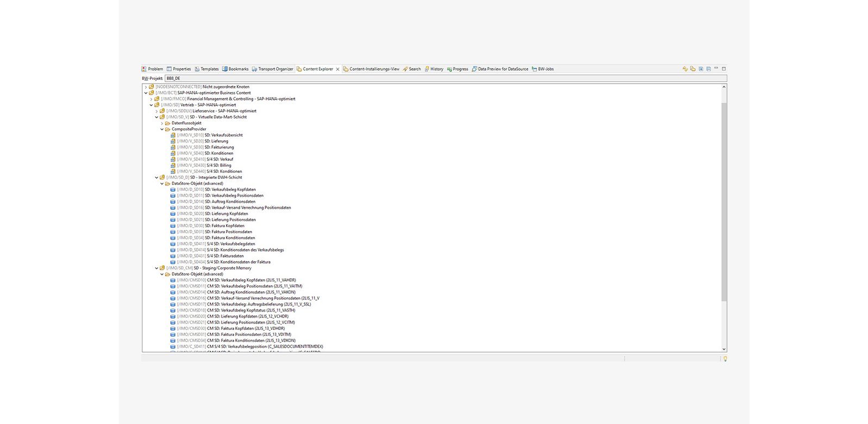Open the Templates tab
Screen dimensions: 868x424
click(206, 69)
